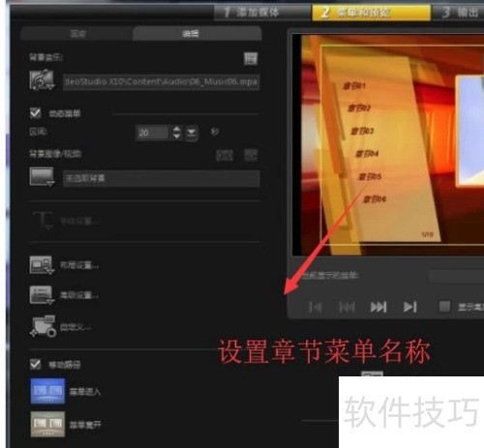Toggle the 显示 checkbox beside playback controls
The height and width of the screenshot is (448, 484).
444,307
